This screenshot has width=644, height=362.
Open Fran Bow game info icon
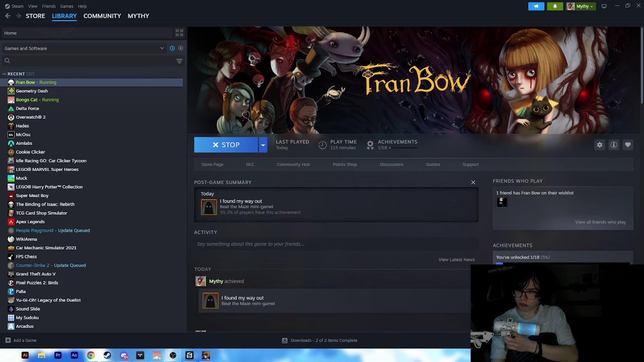pos(614,145)
